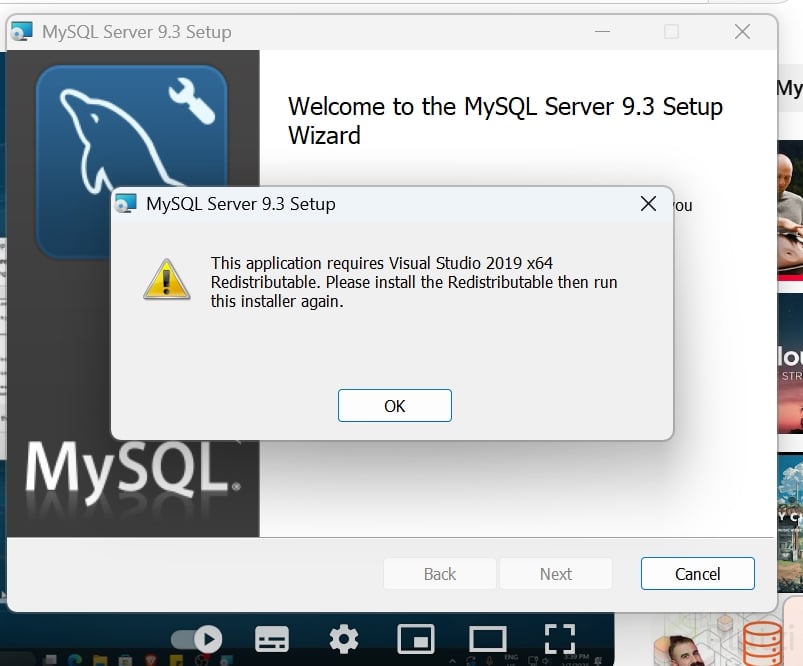The width and height of the screenshot is (803, 666).
Task: Turn on subtitles in the video player
Action: 271,639
